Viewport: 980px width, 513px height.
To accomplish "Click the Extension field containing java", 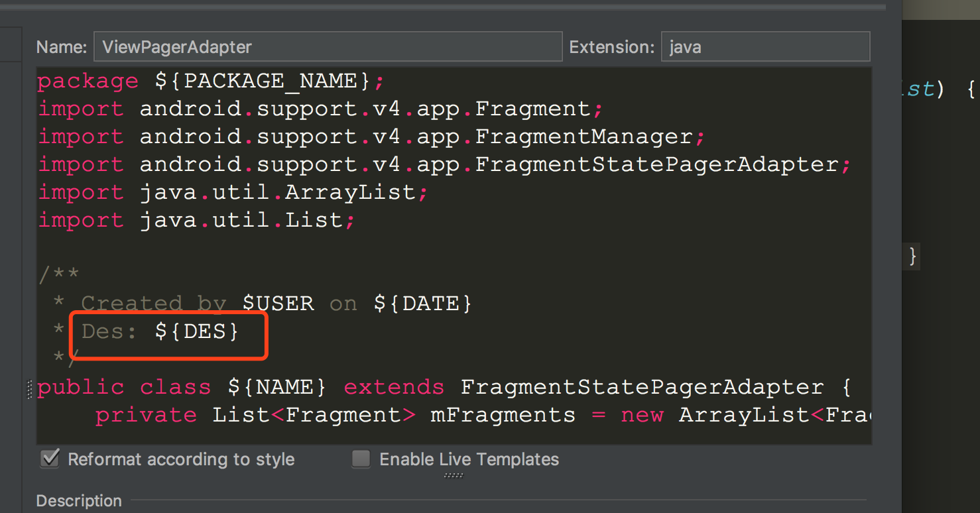I will click(765, 47).
